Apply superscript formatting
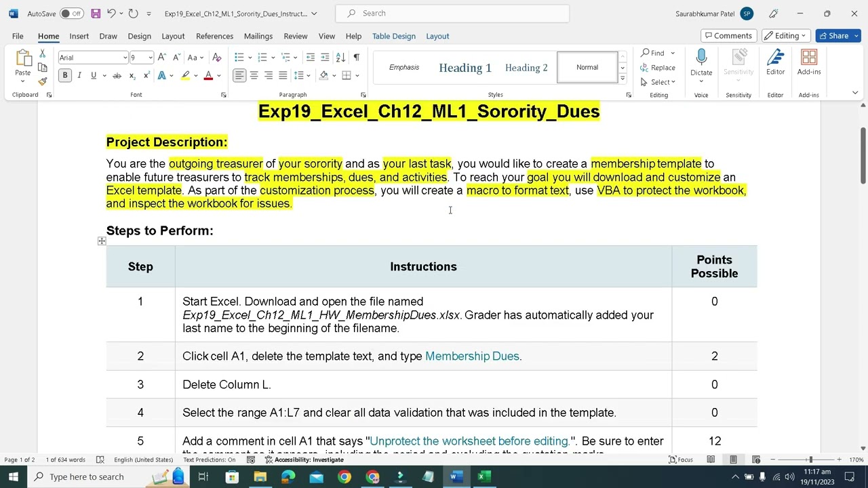This screenshot has width=868, height=488. tap(146, 76)
